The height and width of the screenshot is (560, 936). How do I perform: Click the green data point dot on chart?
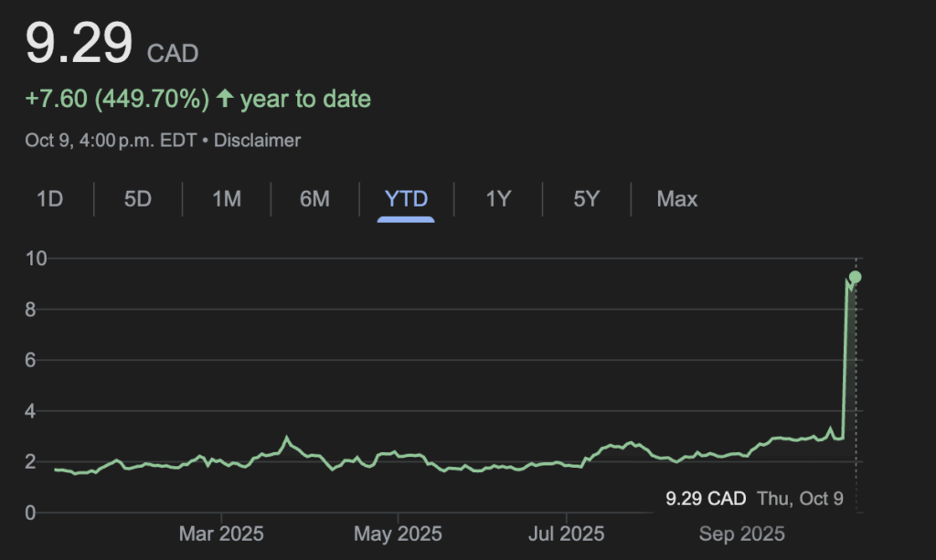855,277
